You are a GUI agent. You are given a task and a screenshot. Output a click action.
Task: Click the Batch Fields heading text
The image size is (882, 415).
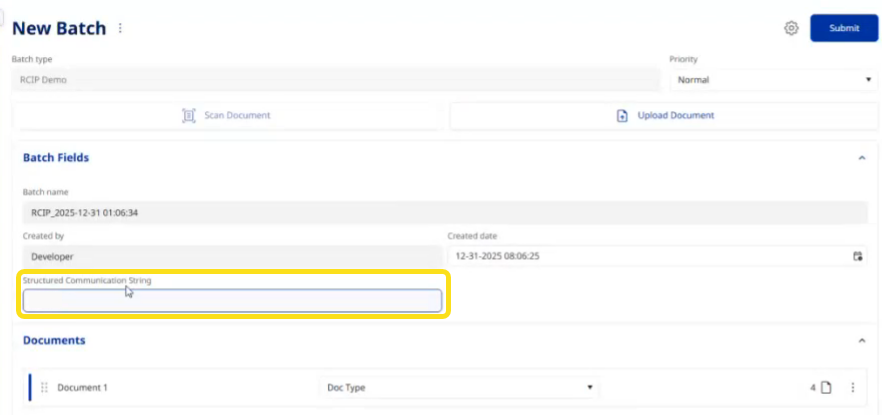pyautogui.click(x=56, y=158)
